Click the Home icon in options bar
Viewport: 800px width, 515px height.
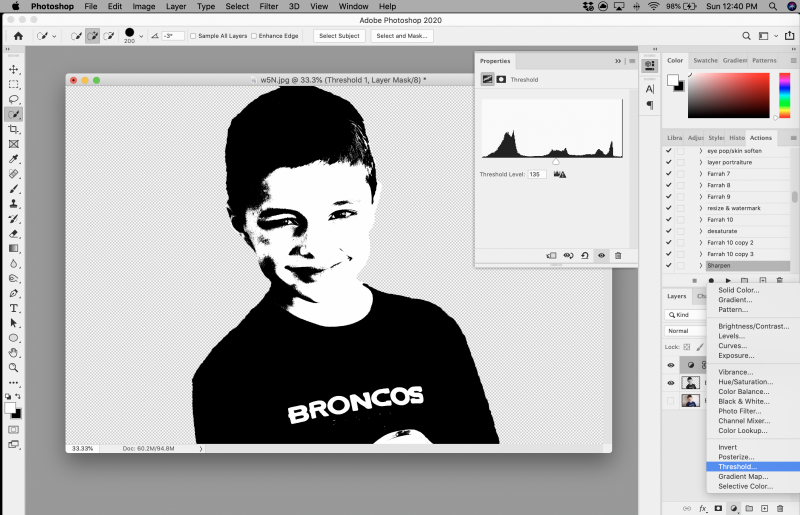click(x=18, y=36)
